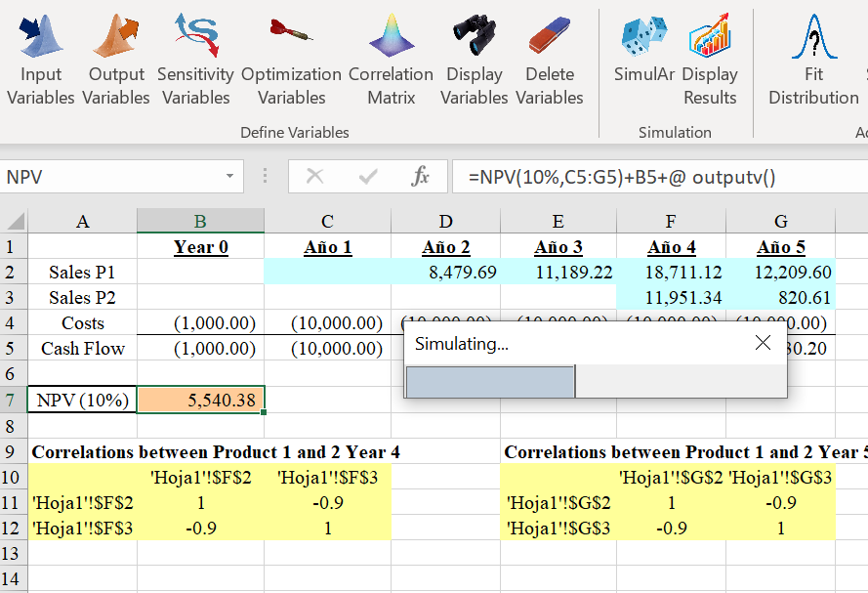Open the Correlation Matrix tool

391,60
